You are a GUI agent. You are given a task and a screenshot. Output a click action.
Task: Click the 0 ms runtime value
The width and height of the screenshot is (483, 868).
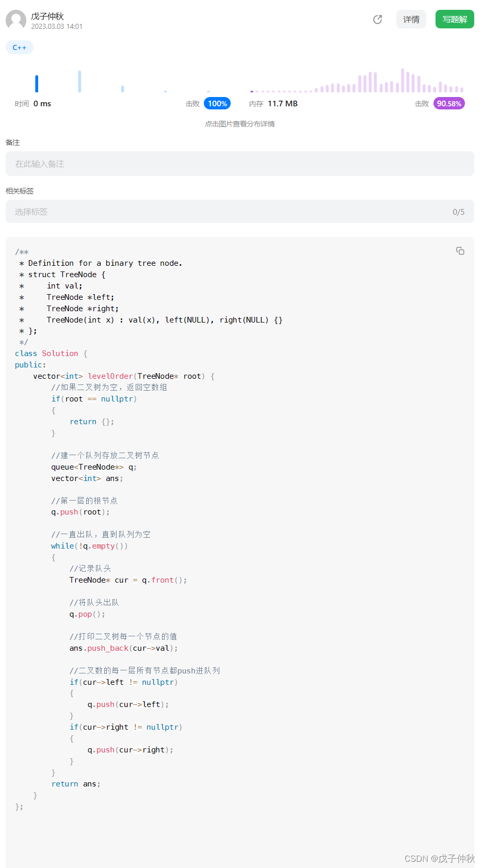coord(42,104)
